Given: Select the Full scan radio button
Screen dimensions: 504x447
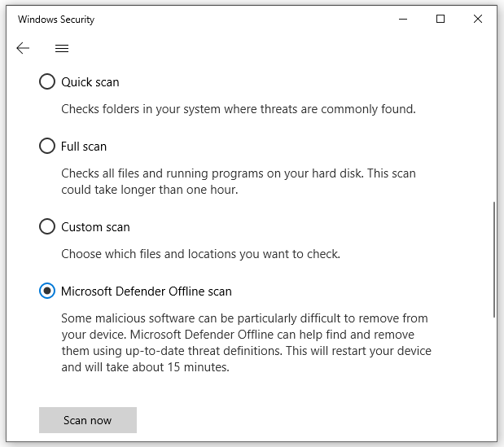Looking at the screenshot, I should [47, 146].
